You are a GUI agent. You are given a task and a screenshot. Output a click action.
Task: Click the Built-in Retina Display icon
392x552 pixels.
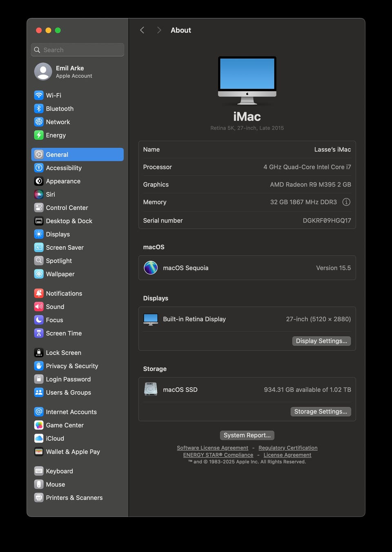click(151, 319)
